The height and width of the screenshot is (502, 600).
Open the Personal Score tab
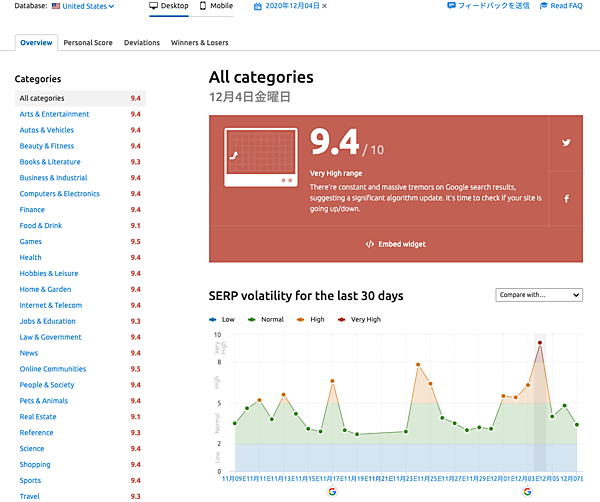88,43
